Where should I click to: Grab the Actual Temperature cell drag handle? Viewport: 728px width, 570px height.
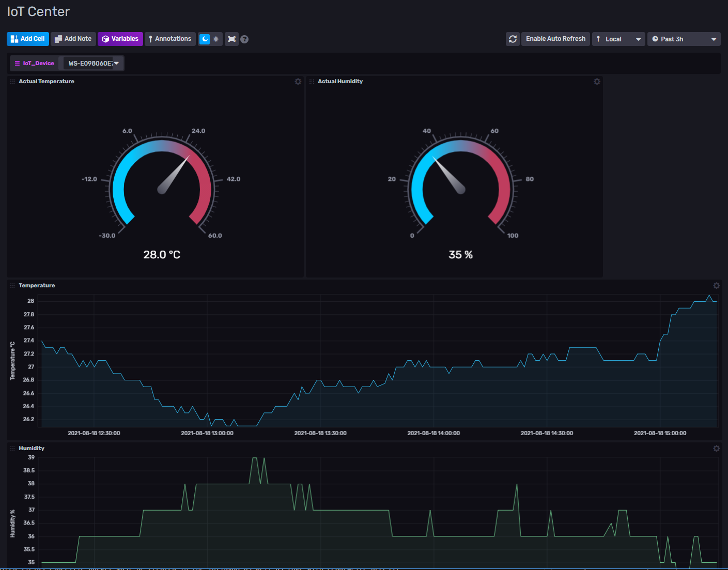(13, 82)
